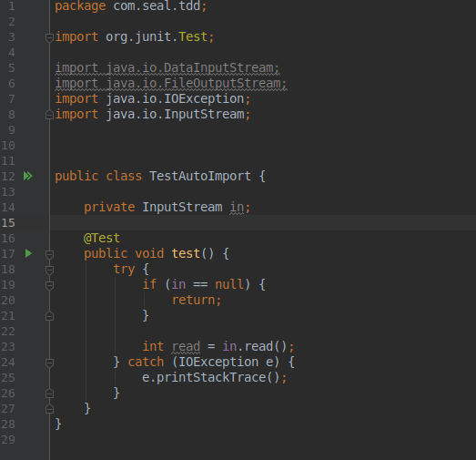Viewport: 476px width, 460px height.
Task: Fold the try block at line 18
Action: coord(49,270)
